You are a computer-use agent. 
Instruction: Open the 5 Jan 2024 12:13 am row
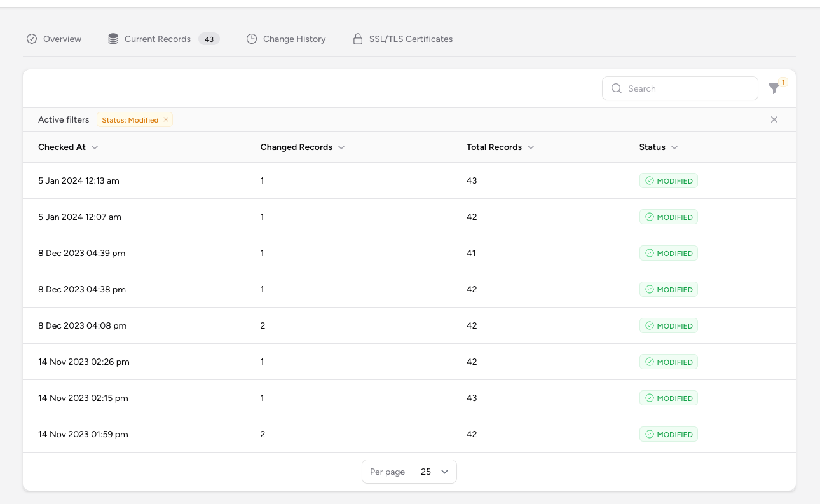tap(79, 180)
